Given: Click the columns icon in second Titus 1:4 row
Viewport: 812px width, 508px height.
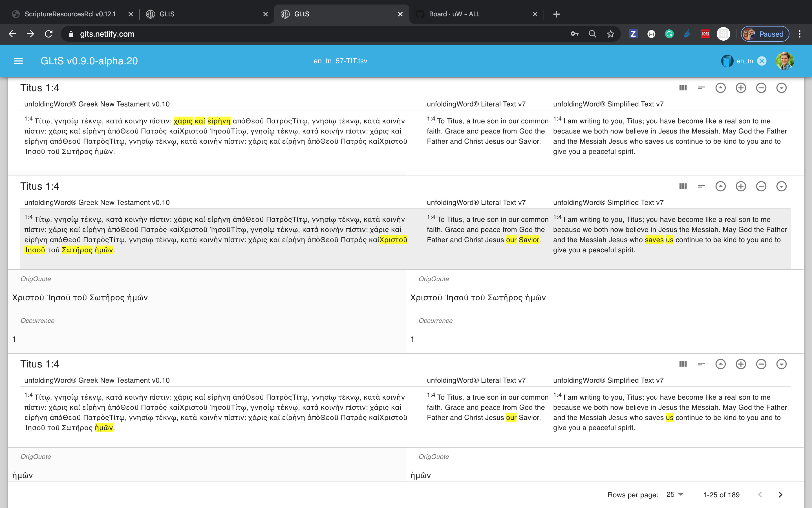Looking at the screenshot, I should click(x=683, y=186).
